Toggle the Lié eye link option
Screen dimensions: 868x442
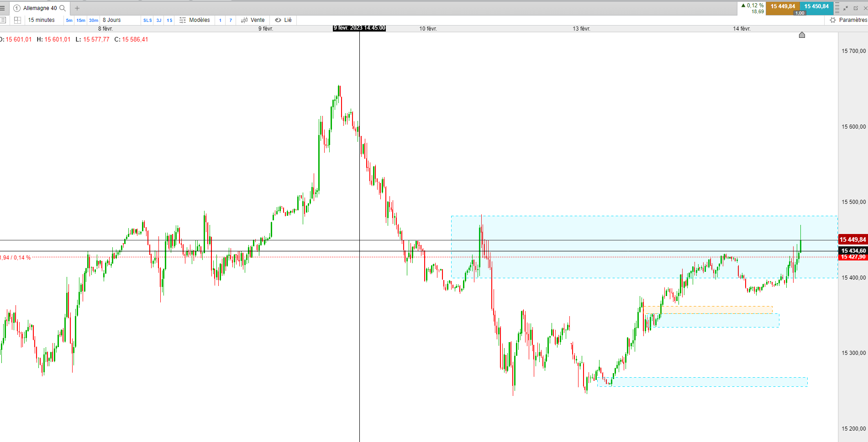click(x=283, y=20)
